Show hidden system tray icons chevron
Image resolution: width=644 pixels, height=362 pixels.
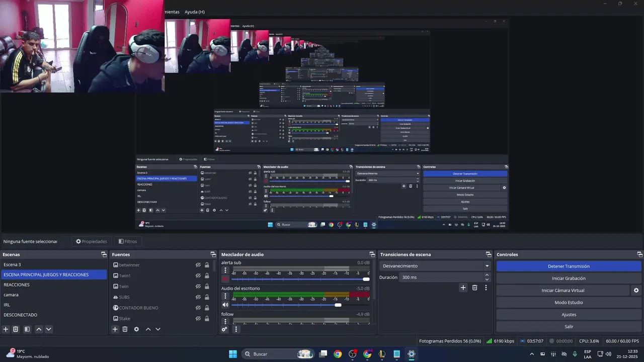click(532, 354)
